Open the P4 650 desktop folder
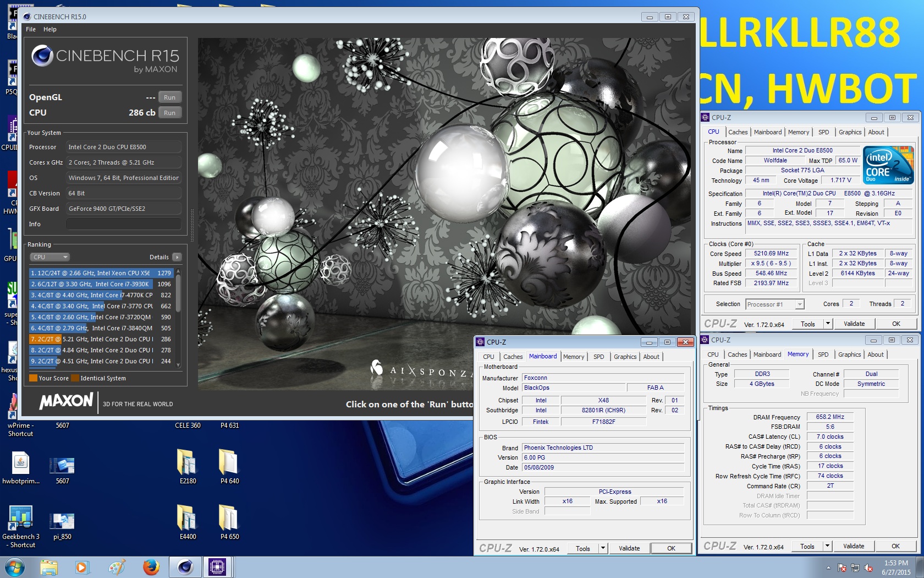 coord(229,522)
